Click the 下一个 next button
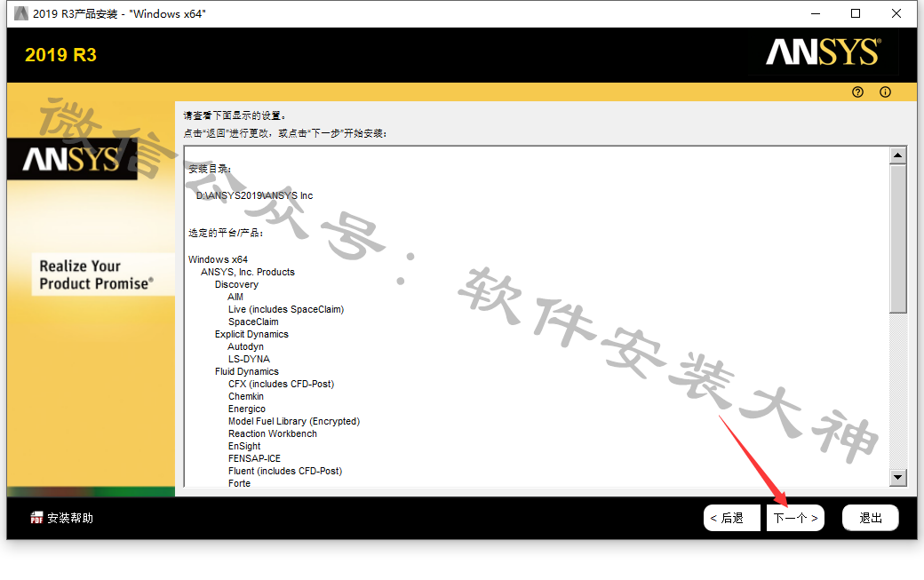This screenshot has width=924, height=580. [x=795, y=518]
